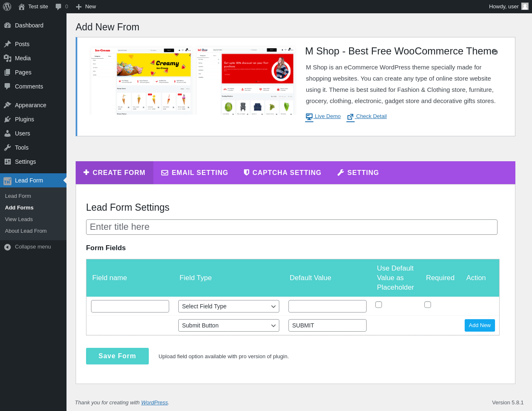Click the Lead Form Settings heading
Viewport: 532px width, 411px height.
(x=128, y=207)
